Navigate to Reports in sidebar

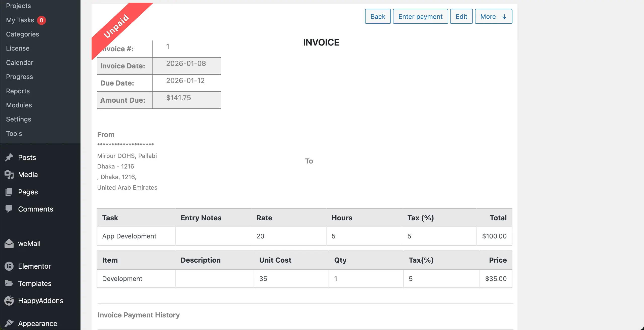tap(18, 91)
